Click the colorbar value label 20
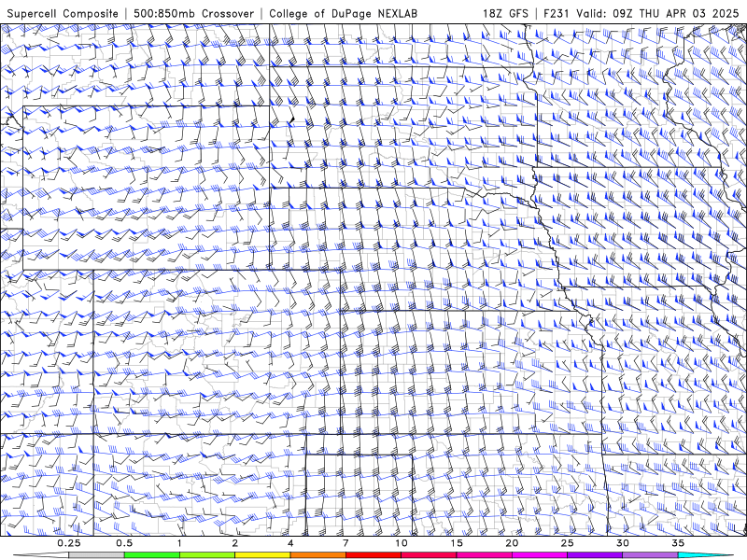This screenshot has height=560, width=747. click(512, 543)
